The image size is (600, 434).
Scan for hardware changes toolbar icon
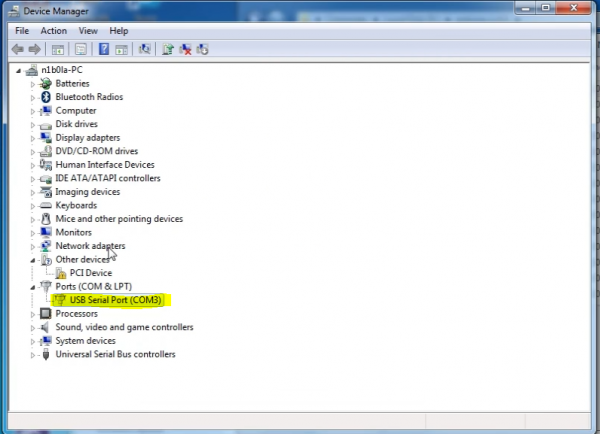pos(144,49)
